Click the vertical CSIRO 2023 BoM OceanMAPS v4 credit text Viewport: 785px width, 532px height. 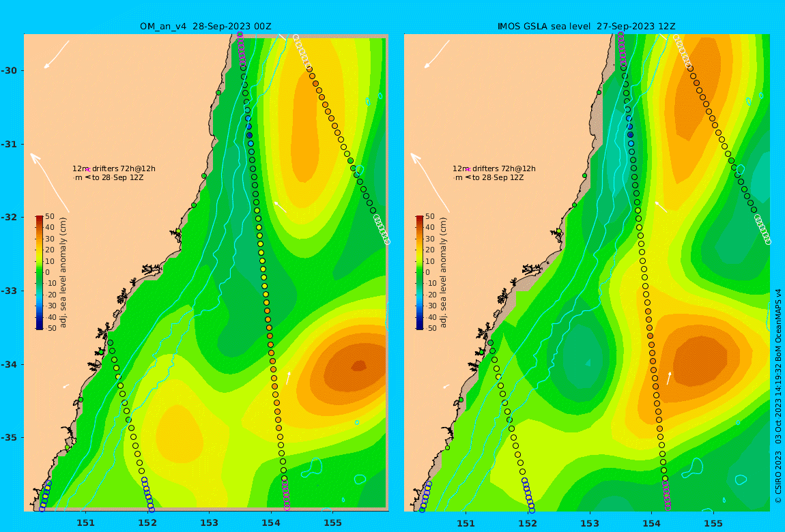click(778, 396)
